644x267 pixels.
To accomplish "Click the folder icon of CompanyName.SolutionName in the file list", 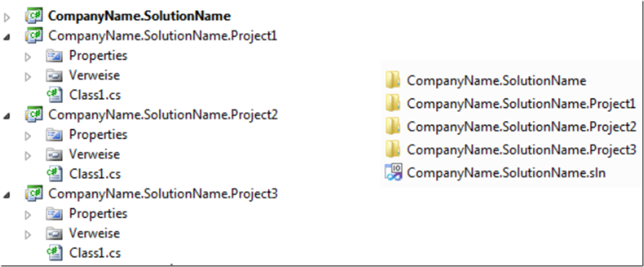I will coord(393,80).
